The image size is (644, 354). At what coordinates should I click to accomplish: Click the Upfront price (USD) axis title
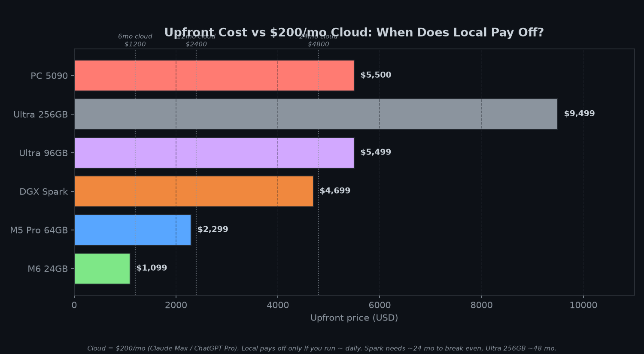(354, 318)
